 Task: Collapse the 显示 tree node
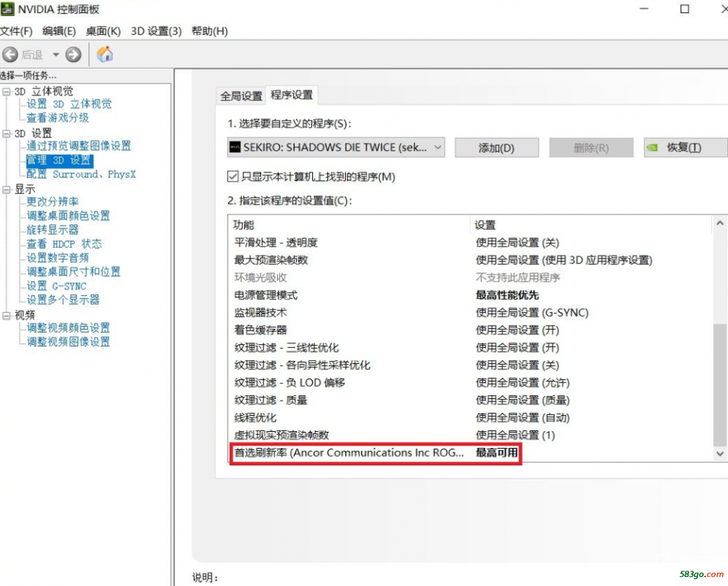pos(7,189)
